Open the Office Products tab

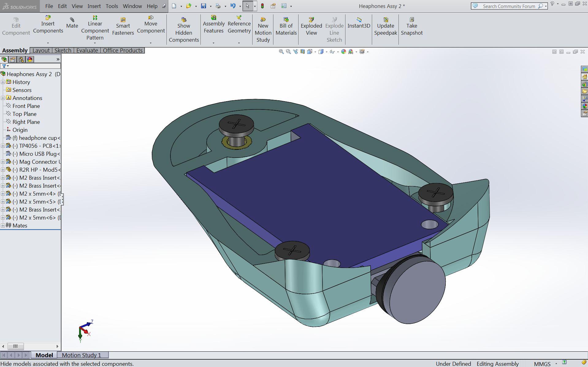[123, 50]
